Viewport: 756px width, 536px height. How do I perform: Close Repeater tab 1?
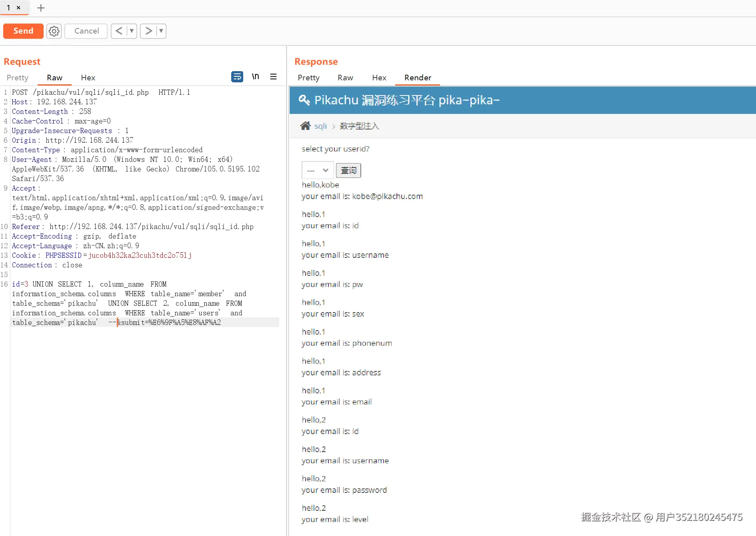tap(18, 8)
